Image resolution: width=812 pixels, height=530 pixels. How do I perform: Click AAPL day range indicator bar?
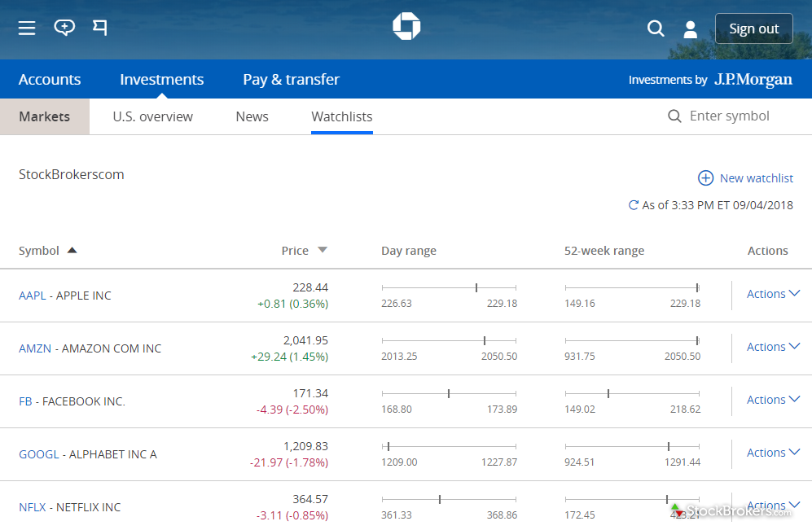tap(449, 287)
